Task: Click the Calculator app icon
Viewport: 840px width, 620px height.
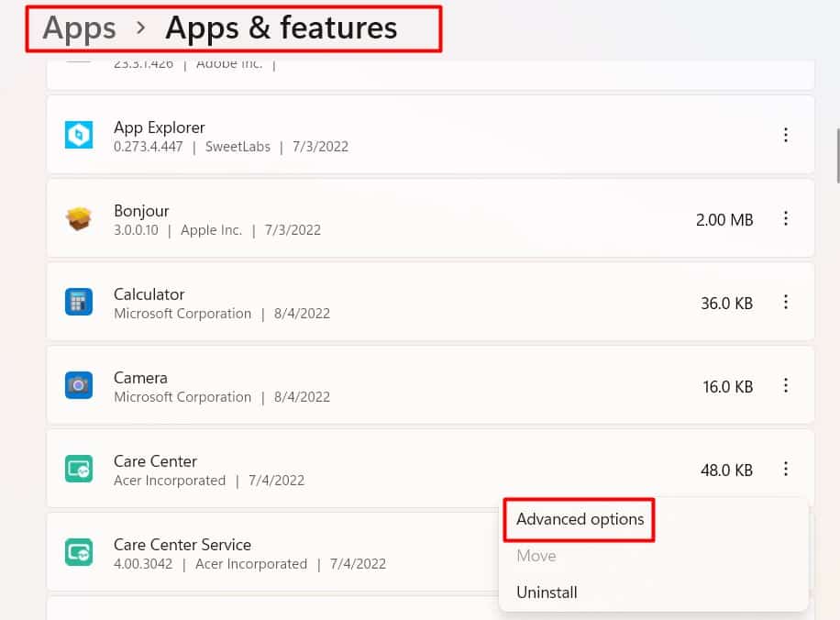Action: coord(79,302)
